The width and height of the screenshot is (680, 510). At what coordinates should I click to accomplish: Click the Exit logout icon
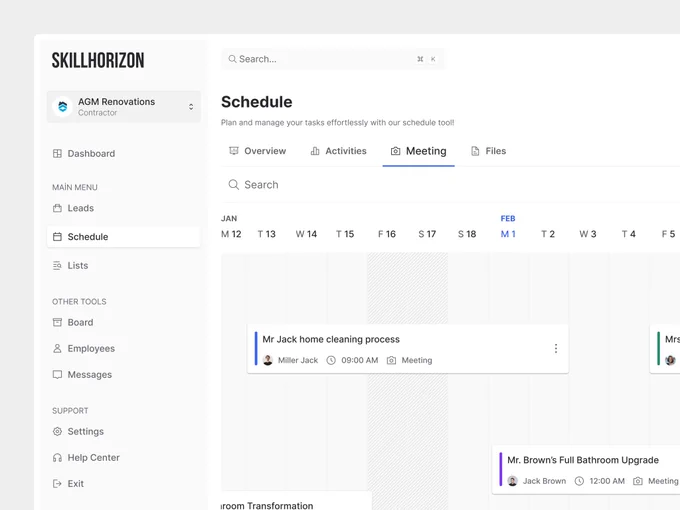tap(57, 484)
